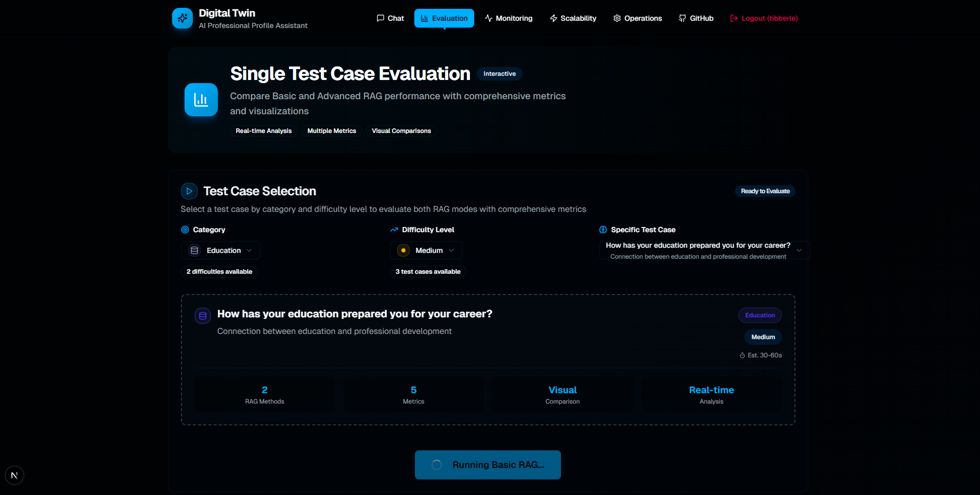Screen dimensions: 980x495
Task: Click the Digital Twin sparkle logo icon
Action: (x=182, y=18)
